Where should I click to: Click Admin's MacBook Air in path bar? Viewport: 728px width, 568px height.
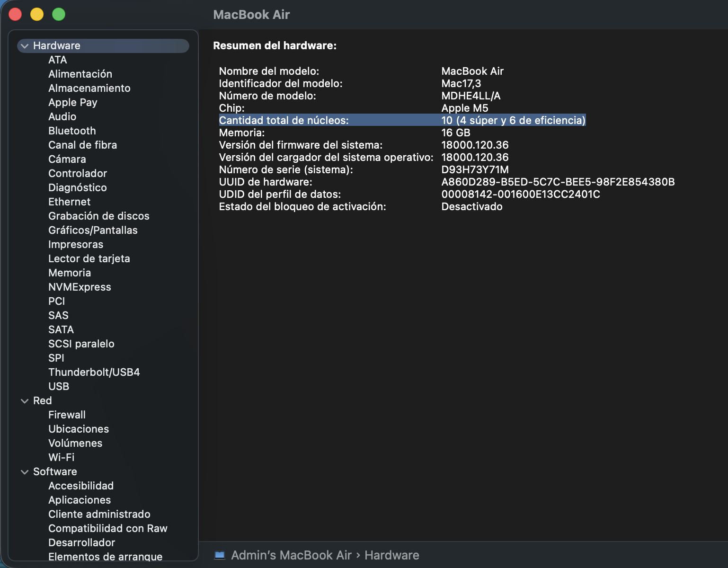click(291, 555)
